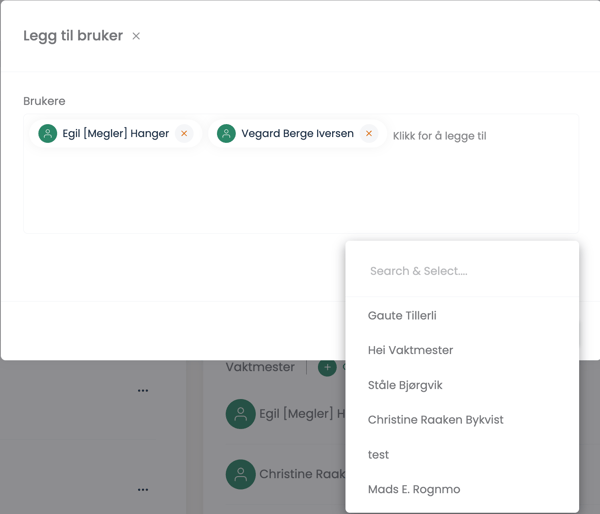Pick the 'test' user option

tap(462, 455)
